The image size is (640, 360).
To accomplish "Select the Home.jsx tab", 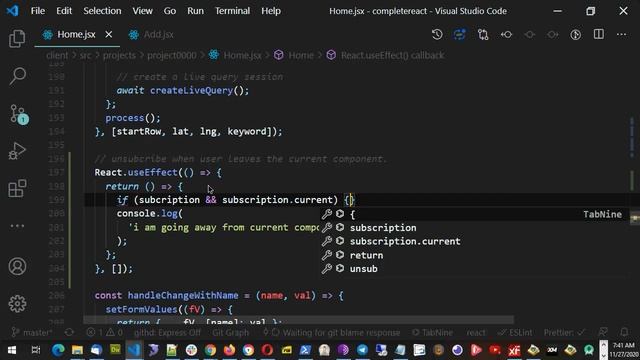I will 76,35.
